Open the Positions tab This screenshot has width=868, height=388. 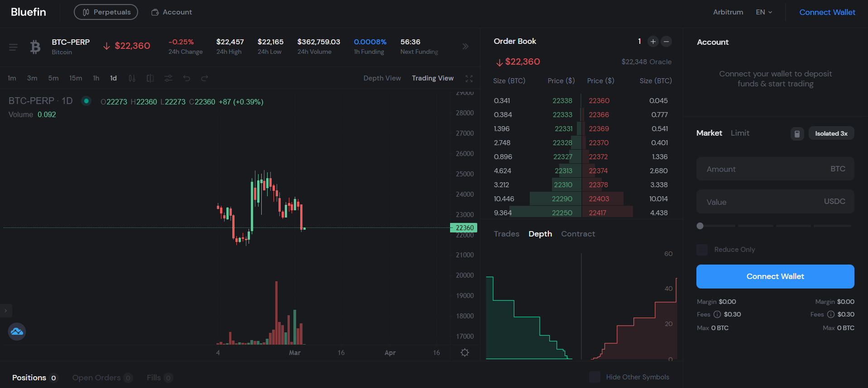click(34, 378)
